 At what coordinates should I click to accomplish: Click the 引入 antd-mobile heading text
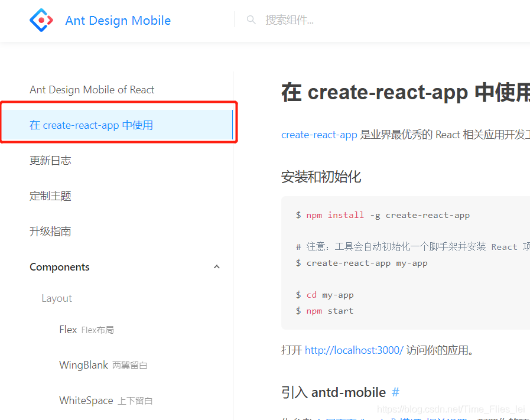[333, 392]
